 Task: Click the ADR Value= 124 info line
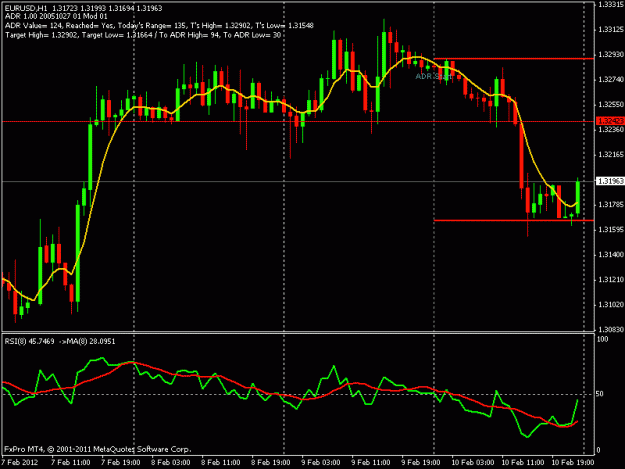point(159,26)
